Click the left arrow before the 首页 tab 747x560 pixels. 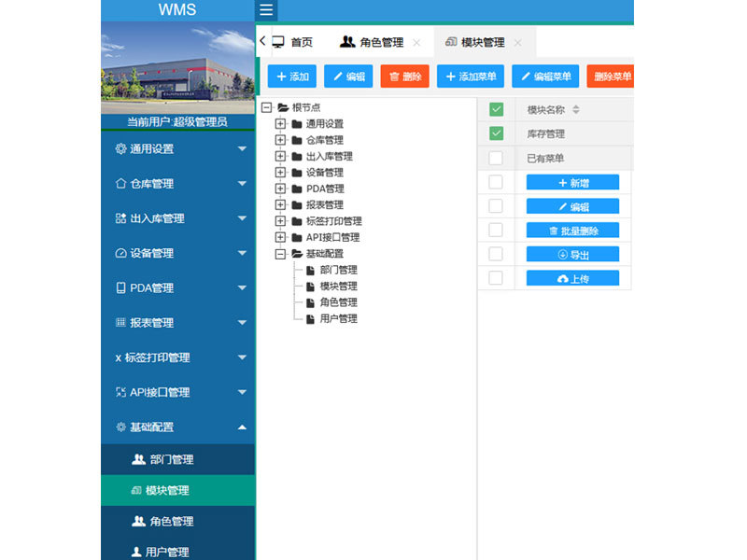[262, 41]
